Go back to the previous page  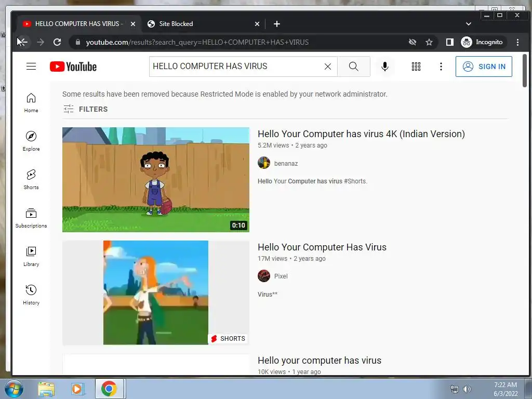click(23, 42)
